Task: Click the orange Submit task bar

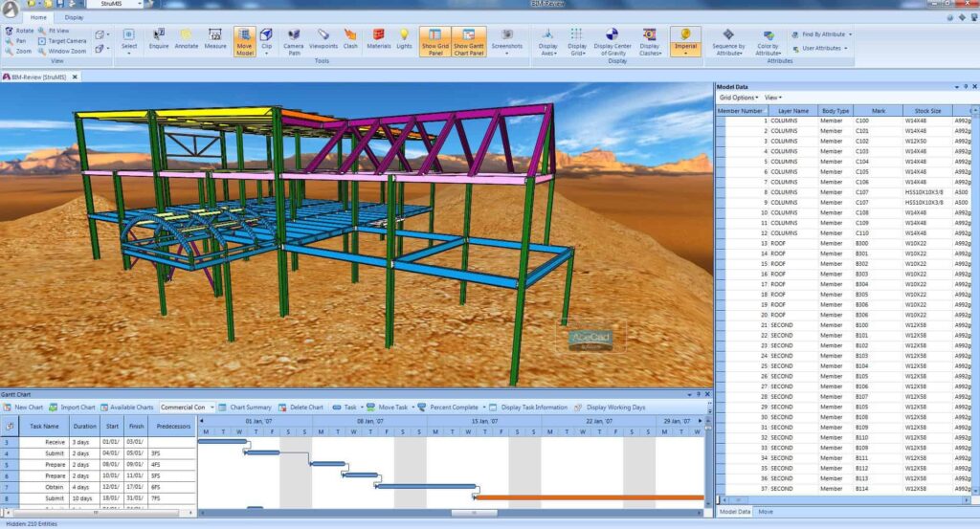Action: pos(590,497)
